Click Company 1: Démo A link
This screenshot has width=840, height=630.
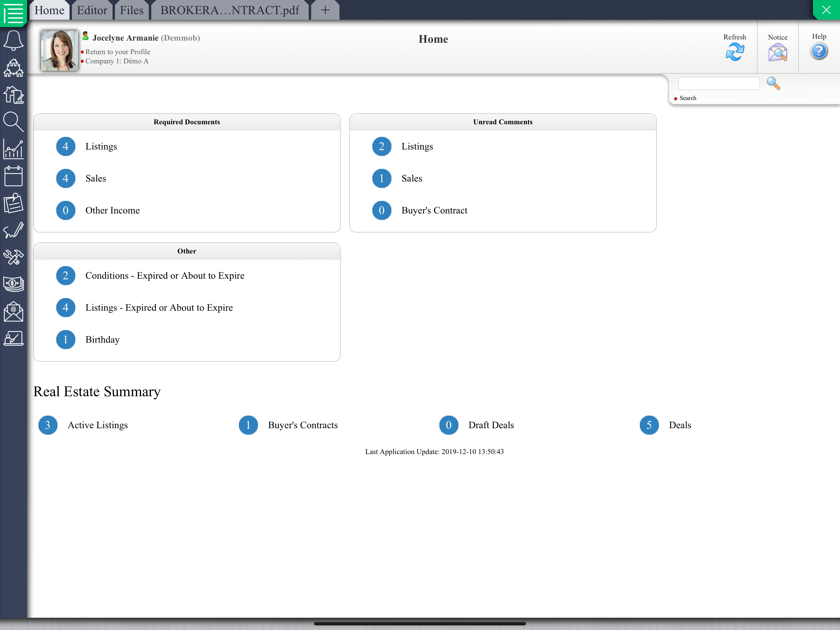(117, 61)
